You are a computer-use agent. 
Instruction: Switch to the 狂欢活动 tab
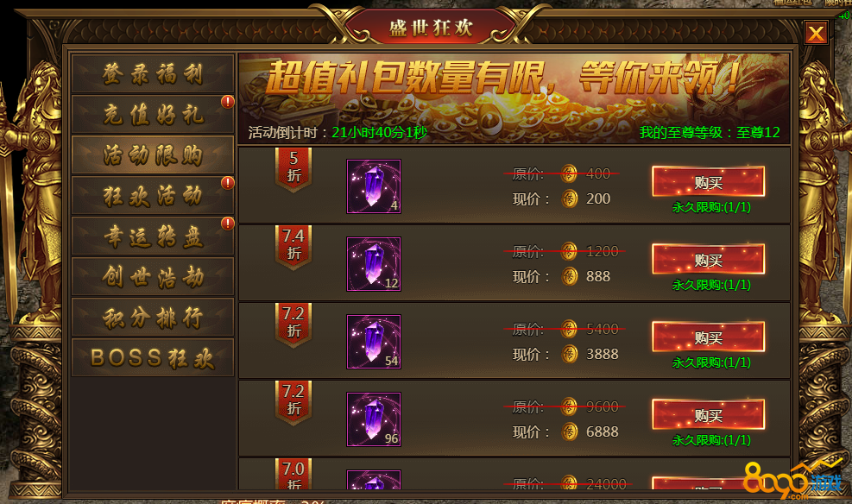click(x=153, y=195)
